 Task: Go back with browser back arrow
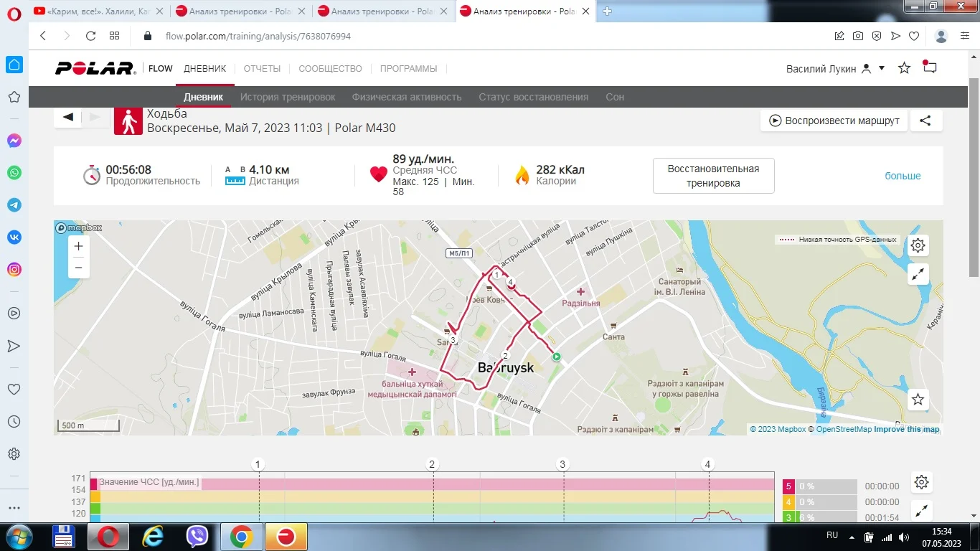pos(43,36)
